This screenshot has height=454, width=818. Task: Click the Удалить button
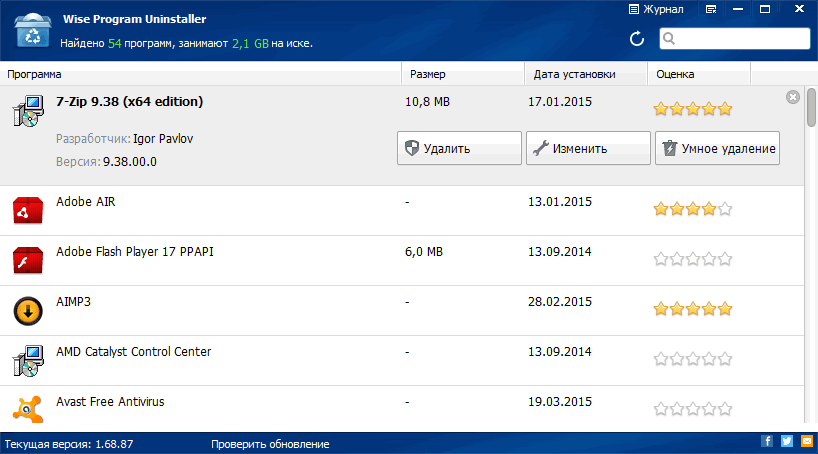point(459,148)
